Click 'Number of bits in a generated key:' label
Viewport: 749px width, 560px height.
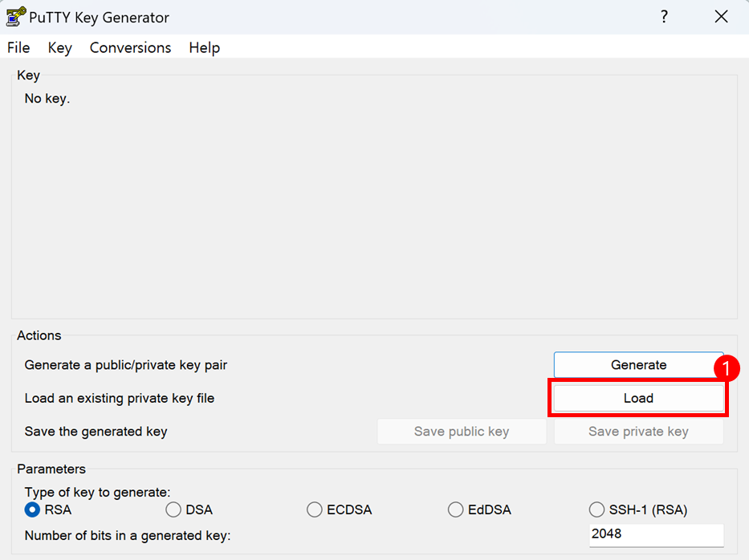(128, 536)
